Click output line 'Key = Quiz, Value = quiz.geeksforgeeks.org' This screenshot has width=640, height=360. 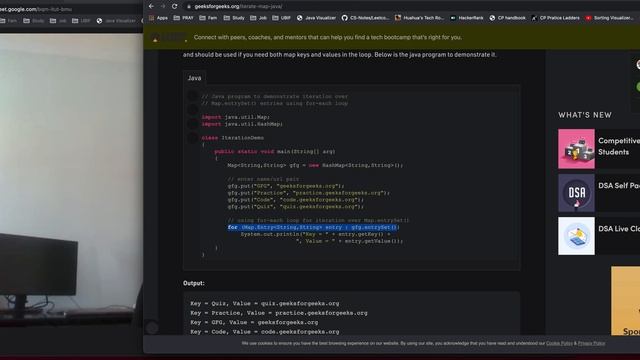click(264, 303)
